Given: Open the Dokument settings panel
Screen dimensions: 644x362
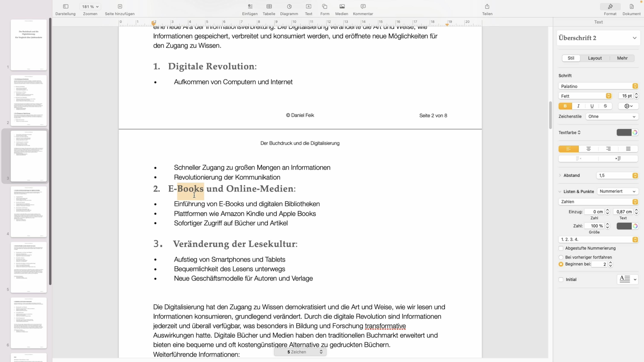Looking at the screenshot, I should (x=631, y=9).
